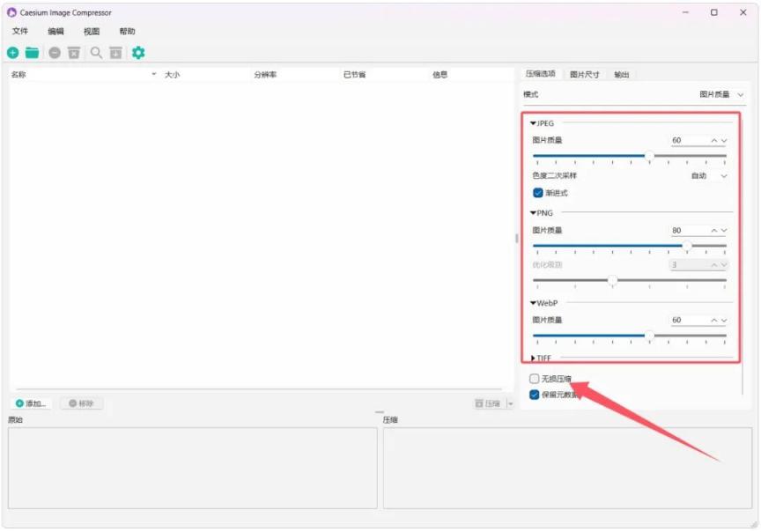Click the open folder toolbar icon
Screen dimensions: 761x532
tap(32, 53)
